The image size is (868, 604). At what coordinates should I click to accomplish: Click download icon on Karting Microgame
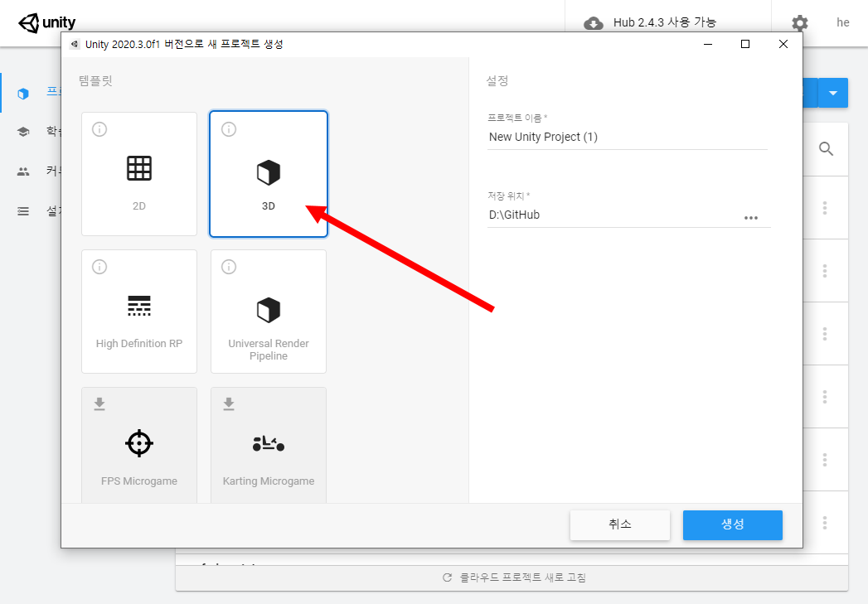tap(229, 404)
